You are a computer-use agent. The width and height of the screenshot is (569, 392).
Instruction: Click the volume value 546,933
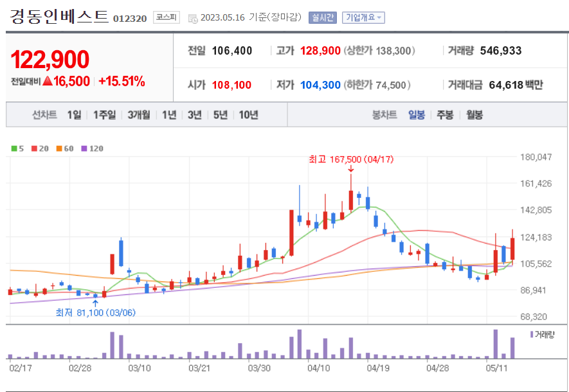tap(501, 50)
